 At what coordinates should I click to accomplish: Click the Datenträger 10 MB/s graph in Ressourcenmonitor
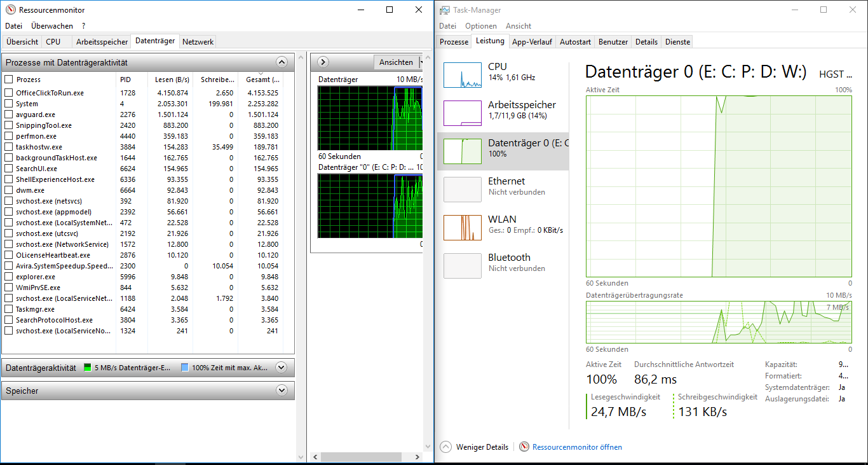[370, 118]
